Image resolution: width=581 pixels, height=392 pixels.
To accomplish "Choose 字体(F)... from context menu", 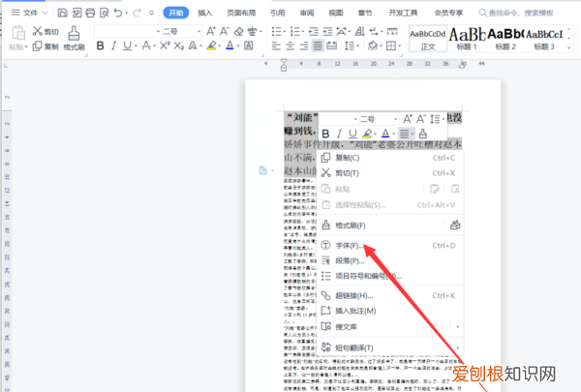I will [390, 245].
